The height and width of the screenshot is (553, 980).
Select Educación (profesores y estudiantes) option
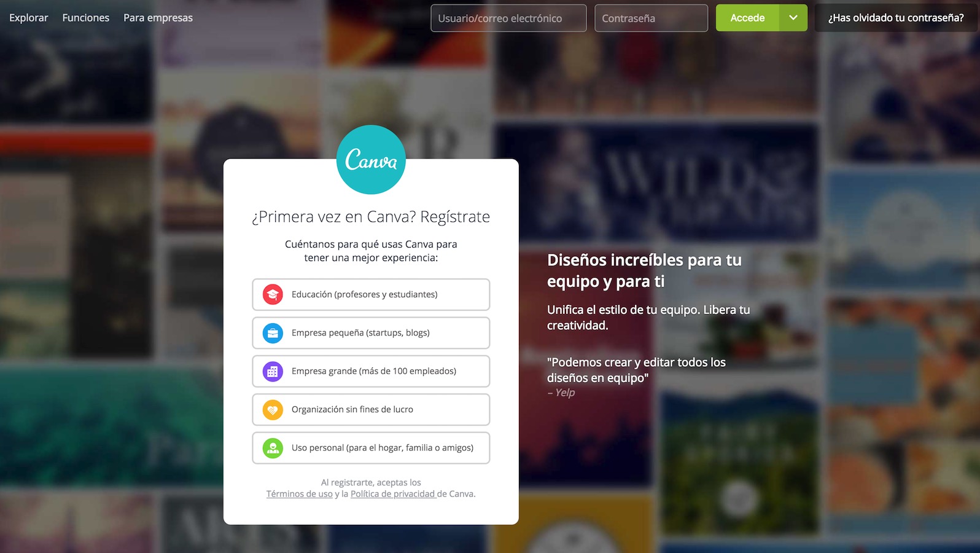(x=371, y=294)
